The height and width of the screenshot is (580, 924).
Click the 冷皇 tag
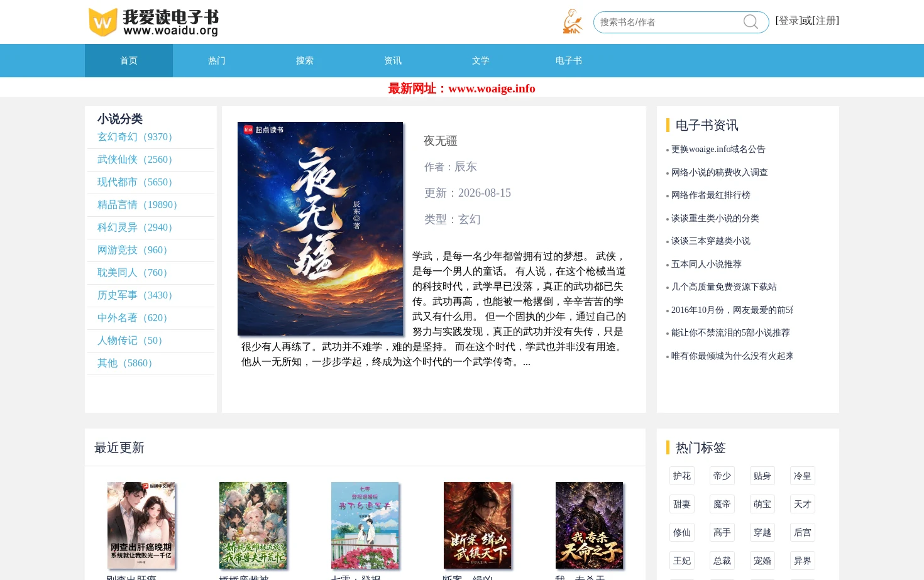click(x=803, y=476)
